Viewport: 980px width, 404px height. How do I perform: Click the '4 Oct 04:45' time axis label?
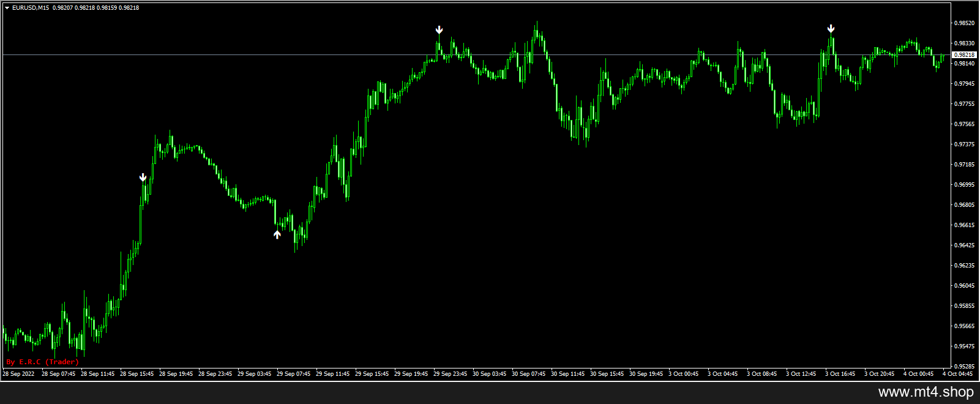tap(957, 374)
